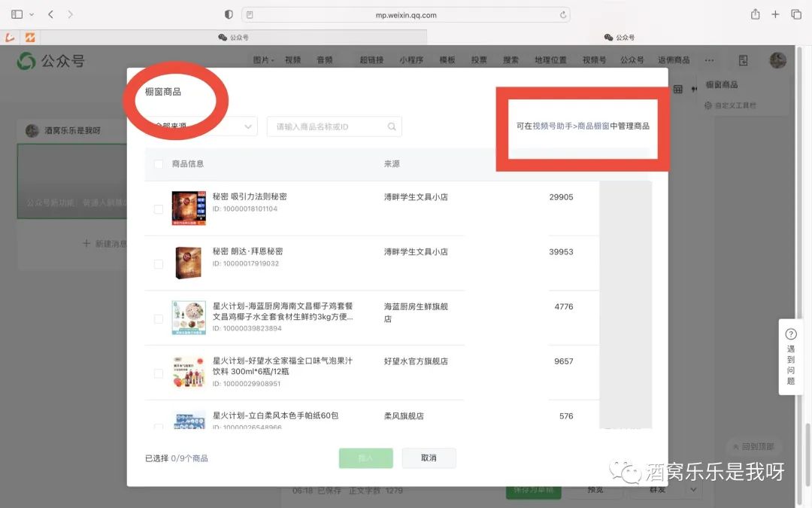Open the ... more tools menu
The image size is (812, 508).
pyautogui.click(x=708, y=60)
